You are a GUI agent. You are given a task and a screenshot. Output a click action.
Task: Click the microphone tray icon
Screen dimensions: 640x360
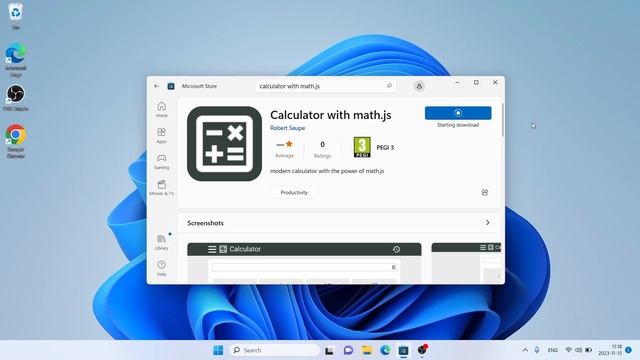537,350
